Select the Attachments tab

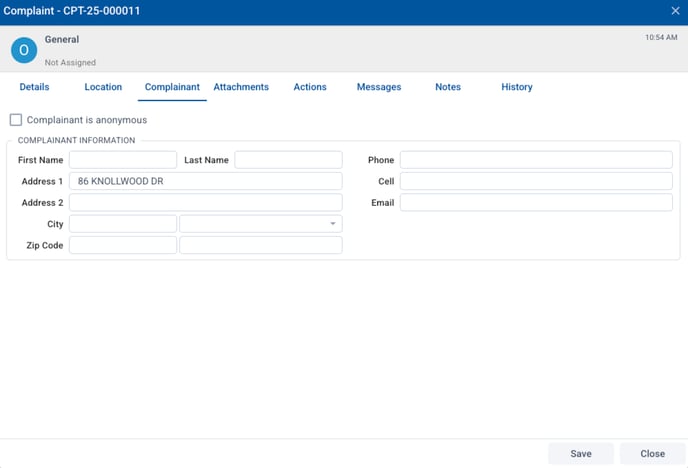[241, 87]
